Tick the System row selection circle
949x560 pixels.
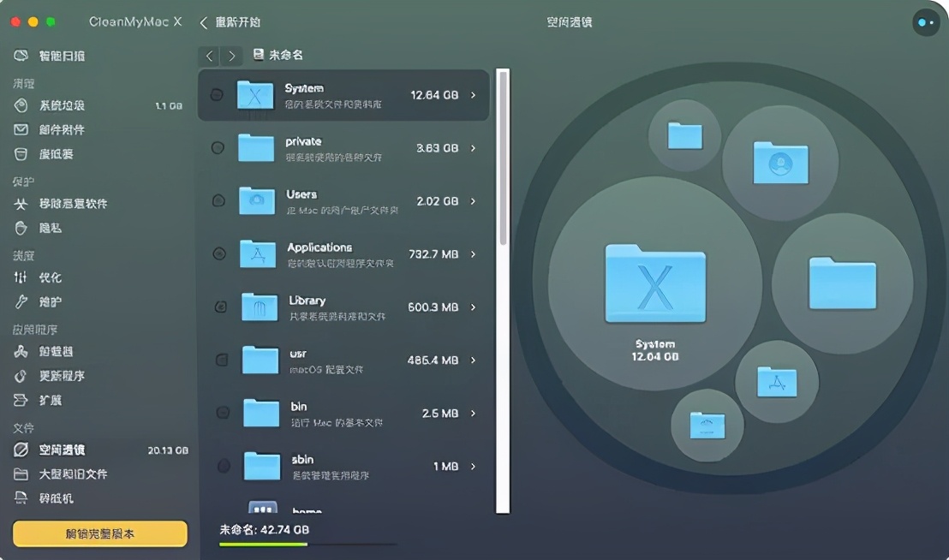217,95
